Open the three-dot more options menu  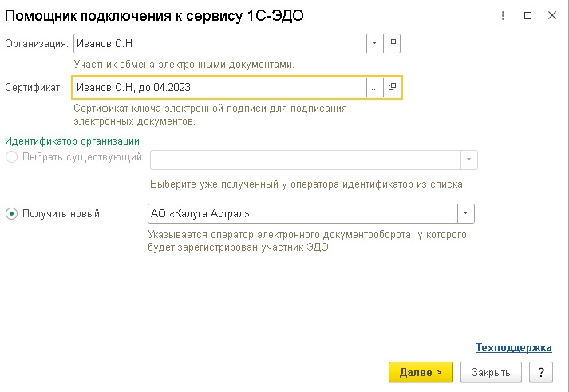[503, 16]
